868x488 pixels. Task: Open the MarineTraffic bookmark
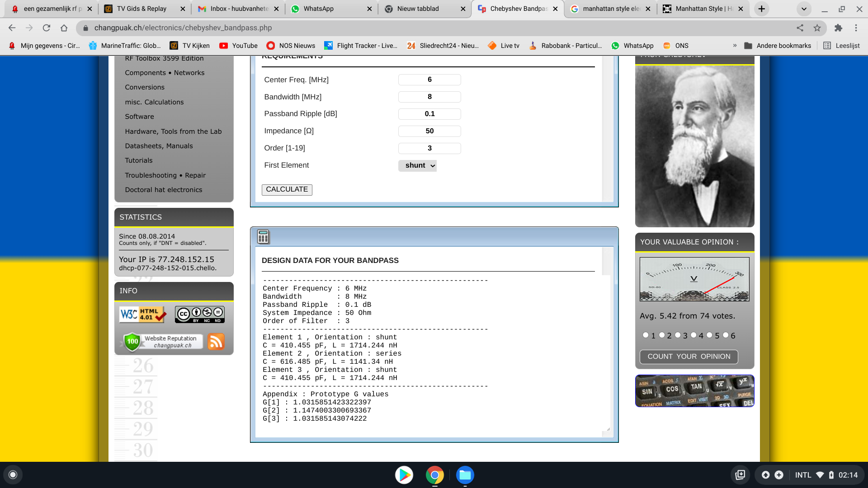(x=125, y=46)
